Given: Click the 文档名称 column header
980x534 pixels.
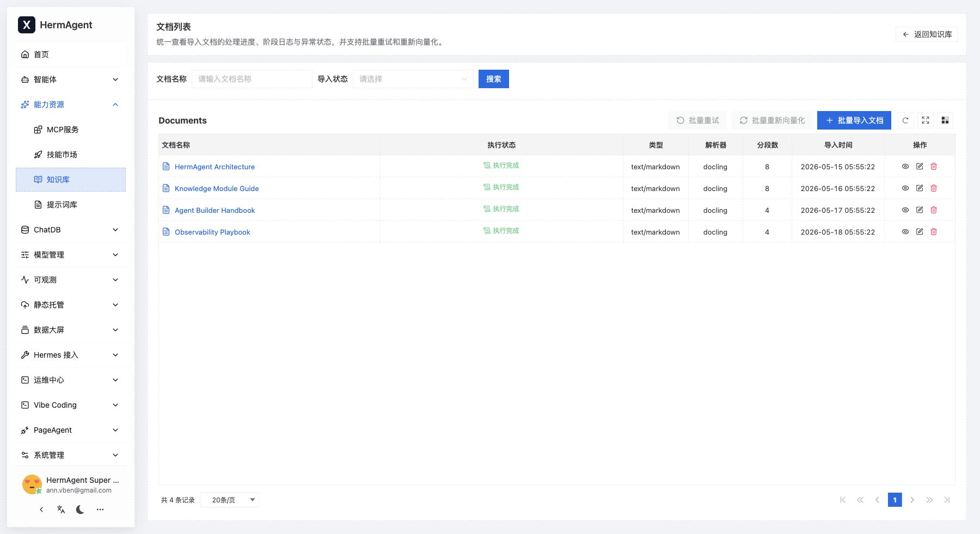Looking at the screenshot, I should tap(269, 145).
